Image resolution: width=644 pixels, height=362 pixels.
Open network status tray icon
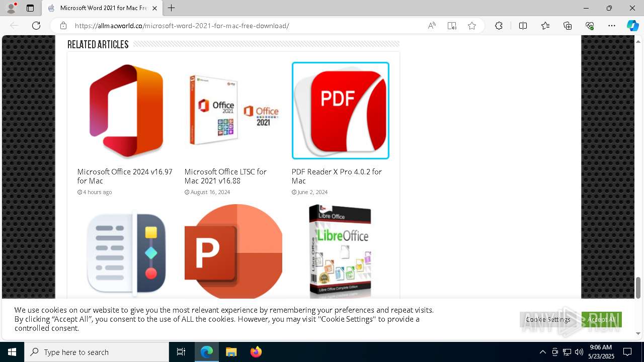click(567, 352)
